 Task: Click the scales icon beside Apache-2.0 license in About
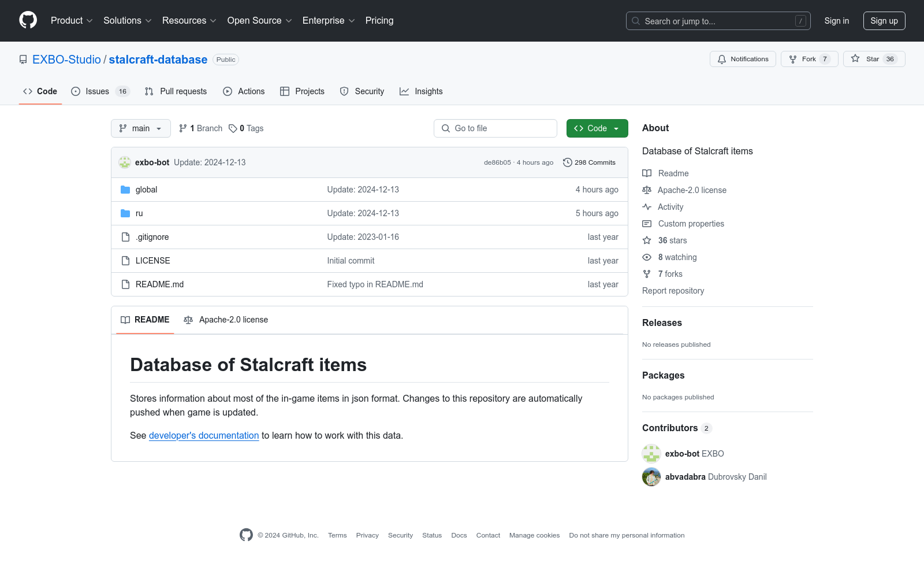point(647,190)
